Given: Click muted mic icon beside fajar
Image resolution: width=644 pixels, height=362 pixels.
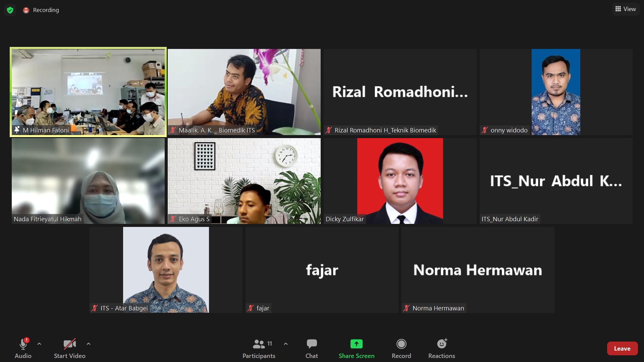Looking at the screenshot, I should 251,308.
